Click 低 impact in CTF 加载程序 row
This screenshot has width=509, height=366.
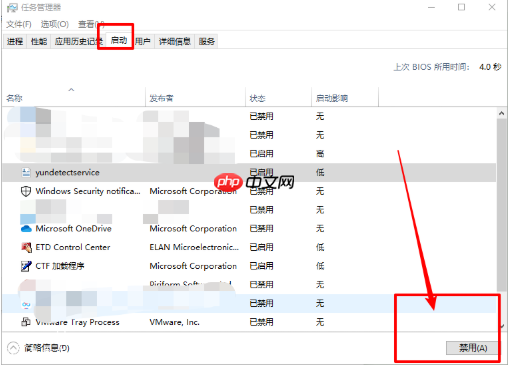pyautogui.click(x=320, y=266)
